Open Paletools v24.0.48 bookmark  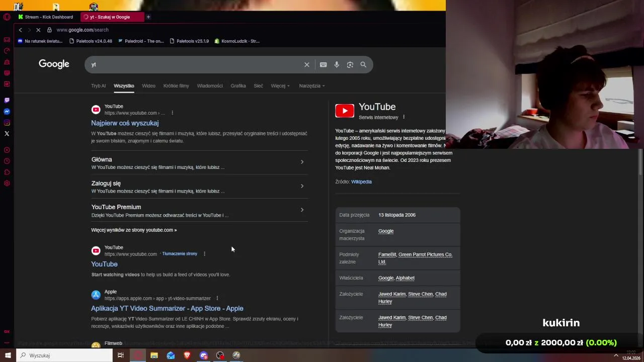91,41
